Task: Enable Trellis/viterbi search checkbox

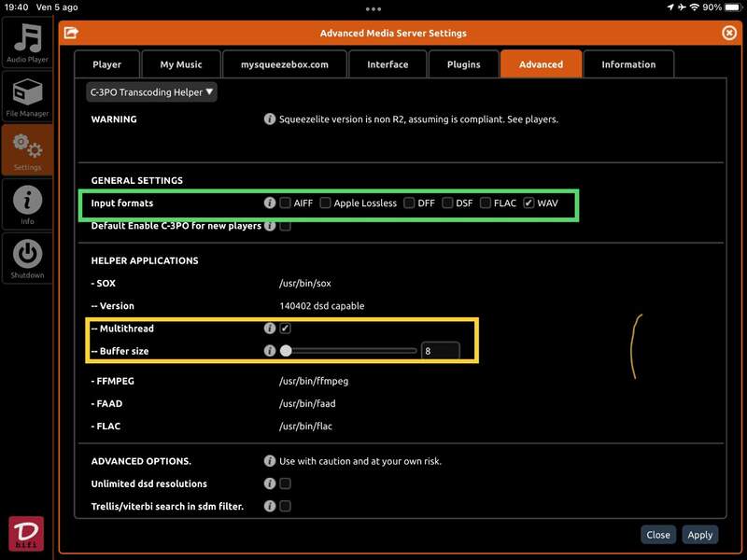Action: click(x=286, y=506)
